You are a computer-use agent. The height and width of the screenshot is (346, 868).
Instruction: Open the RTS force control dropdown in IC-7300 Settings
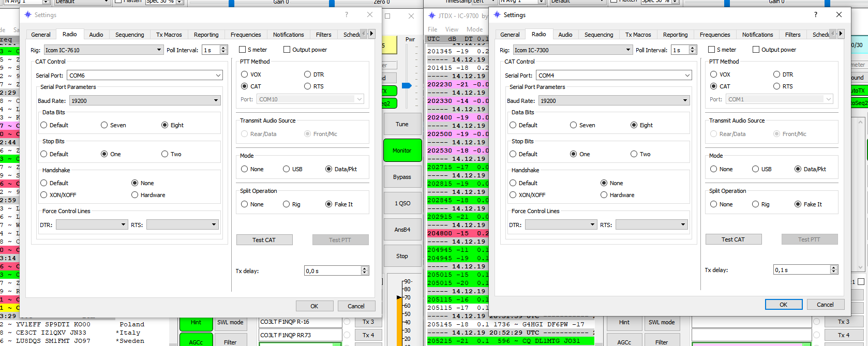652,224
